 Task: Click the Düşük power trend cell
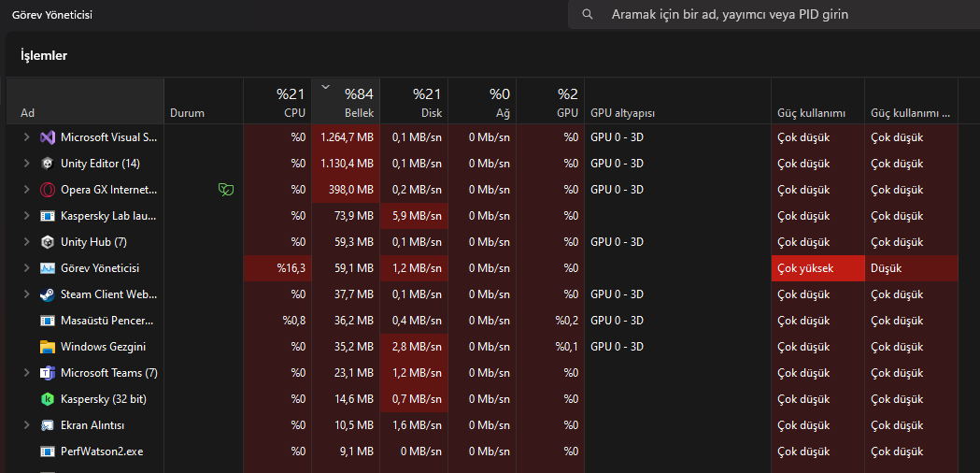(911, 267)
